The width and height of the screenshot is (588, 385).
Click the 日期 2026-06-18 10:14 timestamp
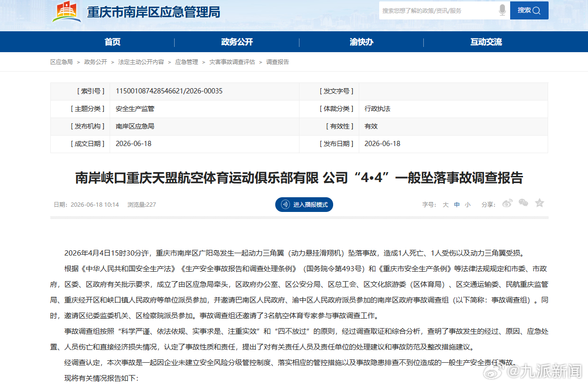pyautogui.click(x=86, y=205)
